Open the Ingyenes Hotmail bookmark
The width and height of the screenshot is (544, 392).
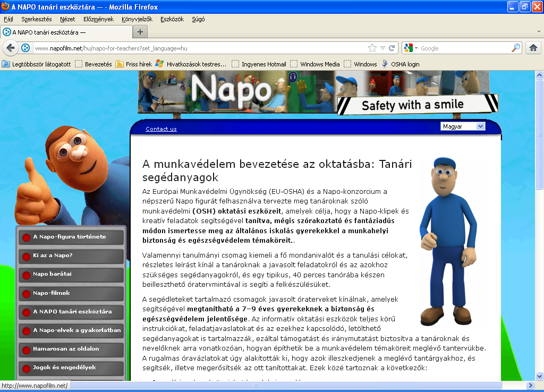coord(259,64)
